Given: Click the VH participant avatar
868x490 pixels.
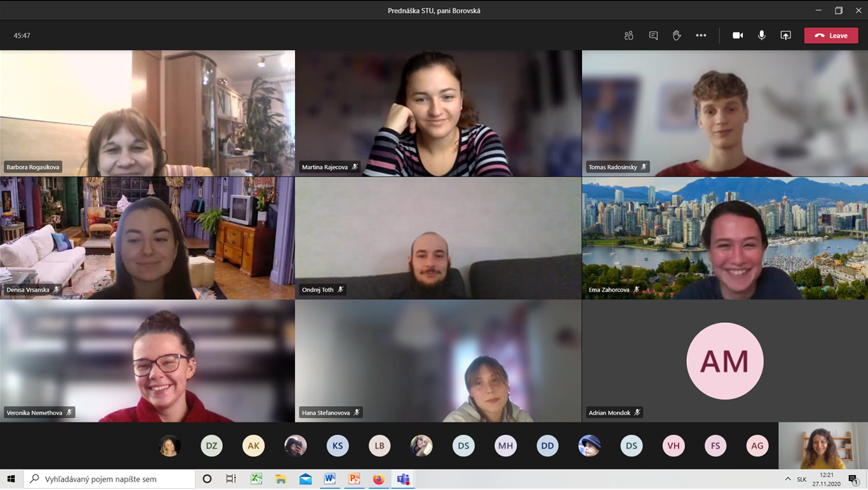Looking at the screenshot, I should (x=673, y=446).
